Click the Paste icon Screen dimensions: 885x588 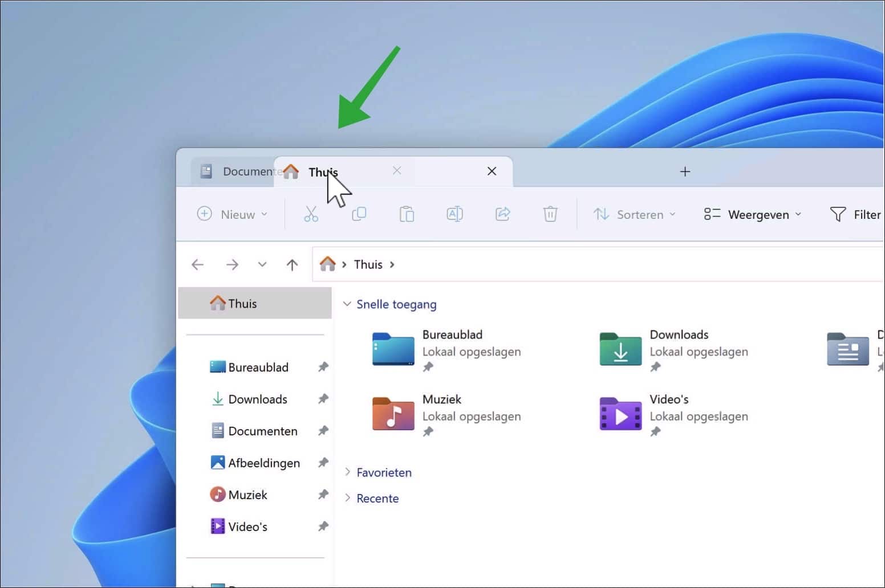point(407,214)
